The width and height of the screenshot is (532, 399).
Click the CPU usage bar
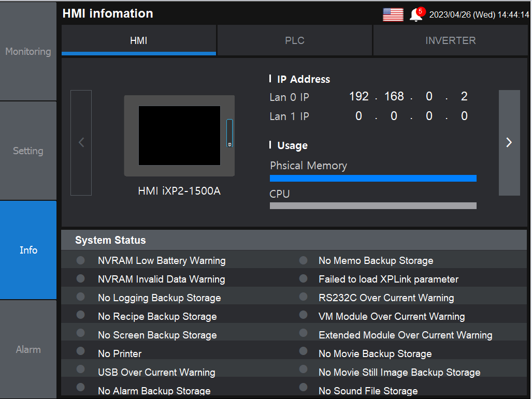(x=373, y=206)
